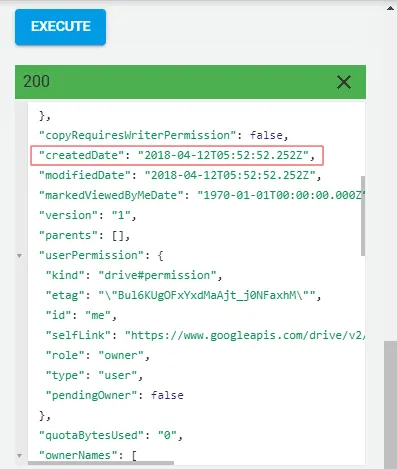Collapse the ownerNames array
The width and height of the screenshot is (397, 469).
point(20,455)
